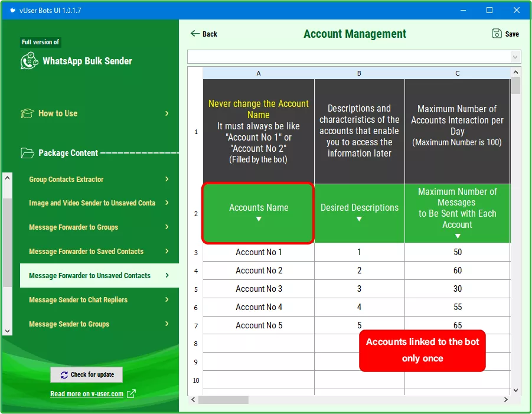Select the "Account No 2" cell
532x414 pixels.
[x=259, y=270]
